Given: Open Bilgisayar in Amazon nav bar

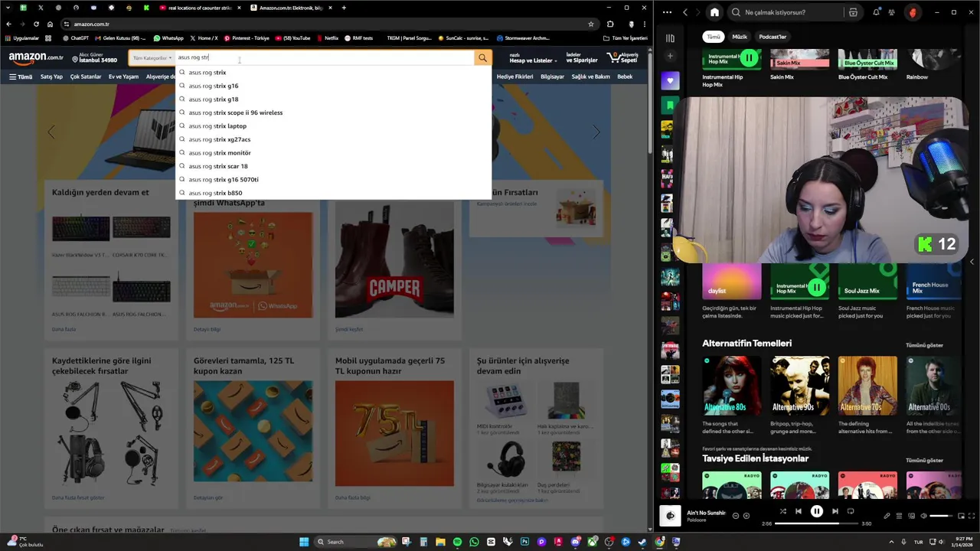Looking at the screenshot, I should [552, 77].
